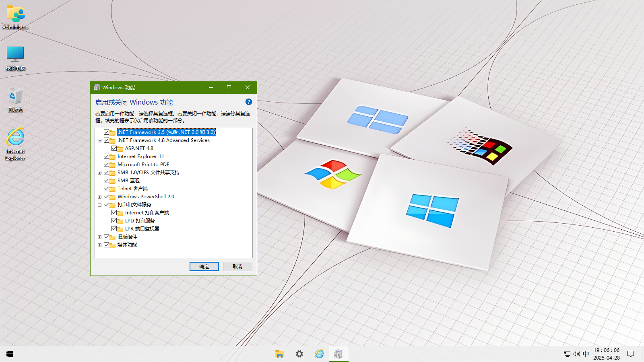Screen dimensions: 644x362
Task: Click the folder icon beside SMB 直通
Action: pos(113,181)
